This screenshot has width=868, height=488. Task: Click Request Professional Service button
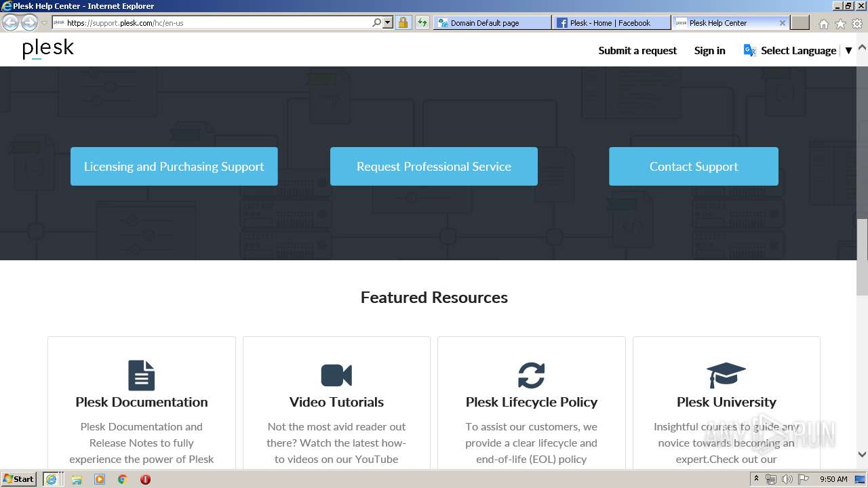point(434,166)
